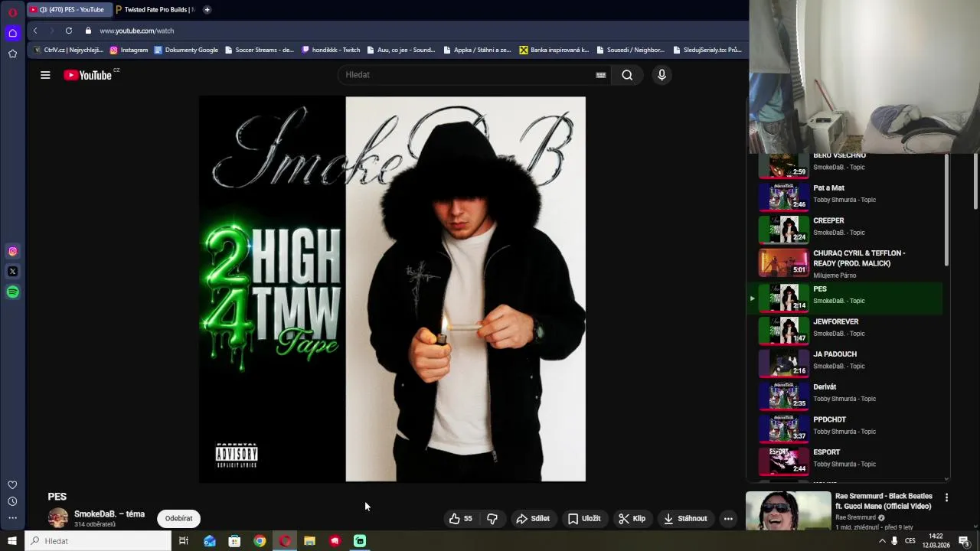This screenshot has height=551, width=980.
Task: Dislike the video with thumbs-down button
Action: [492, 519]
